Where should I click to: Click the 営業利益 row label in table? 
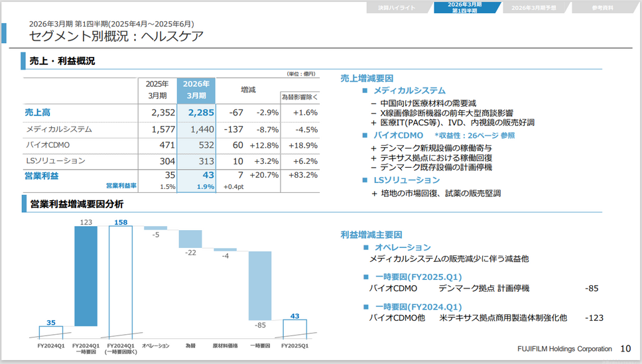pyautogui.click(x=41, y=176)
